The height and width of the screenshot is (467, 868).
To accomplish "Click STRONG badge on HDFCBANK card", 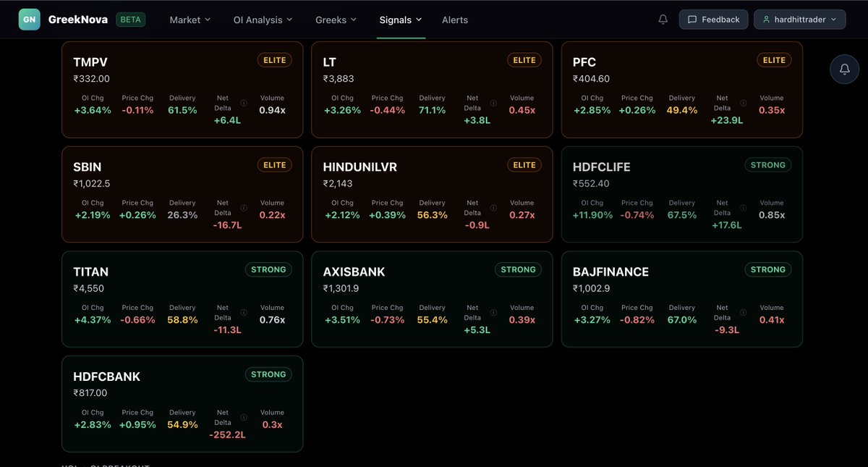I will (268, 374).
